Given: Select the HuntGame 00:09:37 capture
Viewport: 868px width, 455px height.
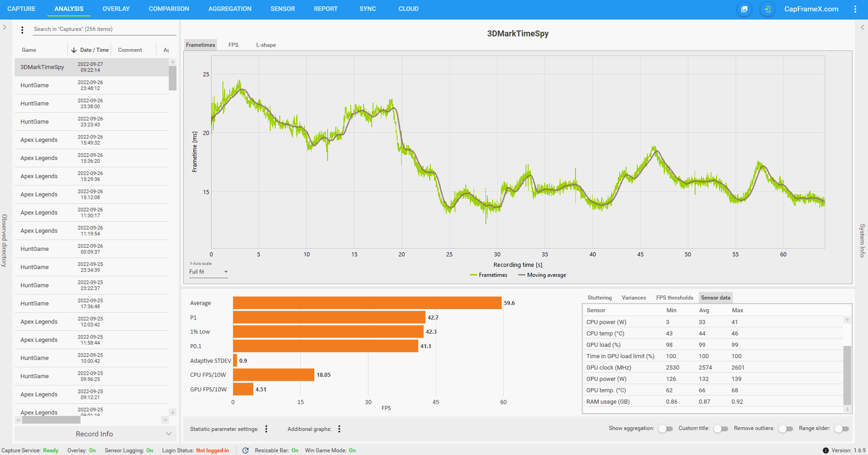Looking at the screenshot, I should [91, 249].
